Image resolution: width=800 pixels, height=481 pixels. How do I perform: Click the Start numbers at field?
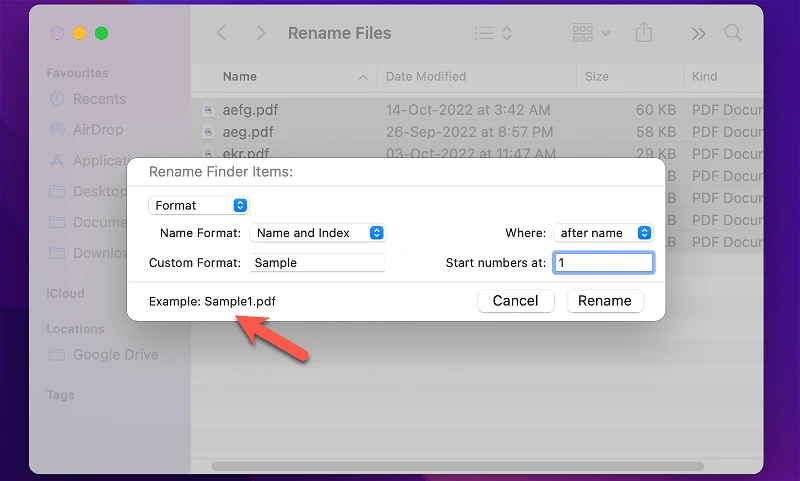(603, 263)
